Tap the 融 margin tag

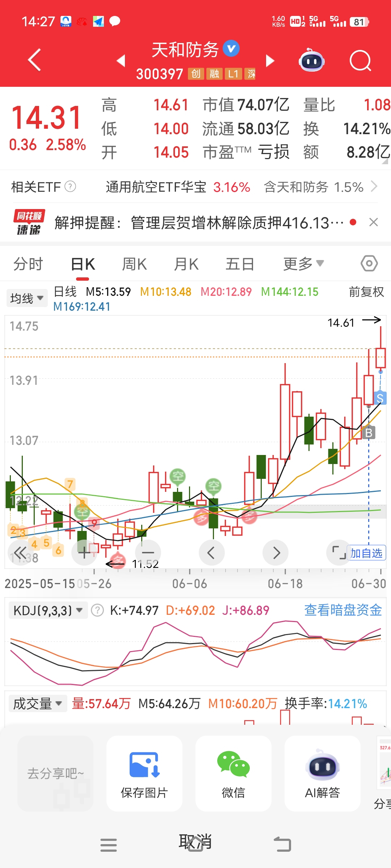214,74
